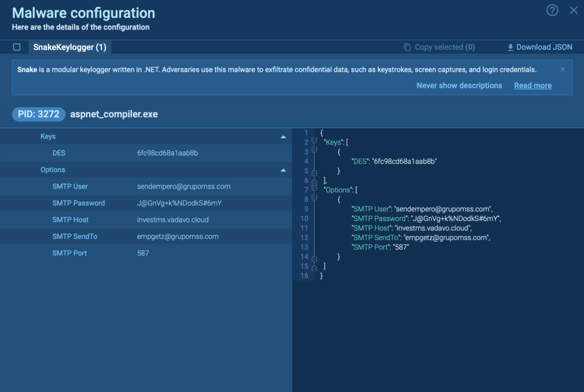Tick the SnakeKeylogger selection checkbox

point(17,47)
